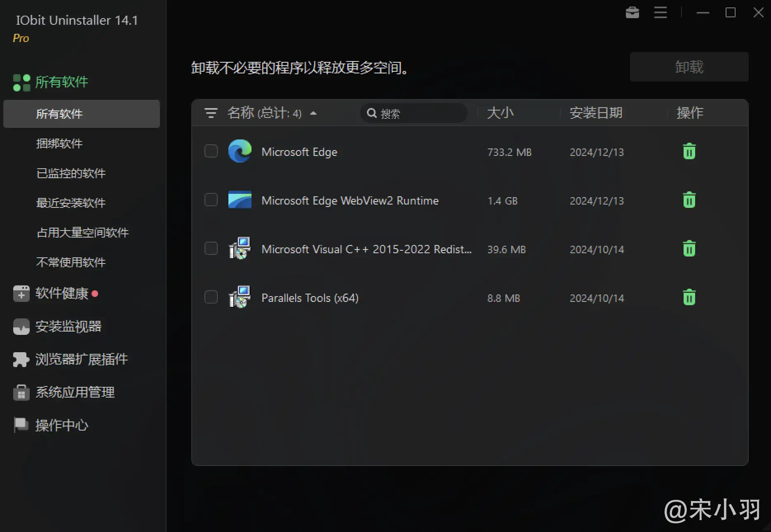Tick the Microsoft Edge WebView2 Runtime checkbox
Screen dimensions: 771x532
tap(211, 200)
